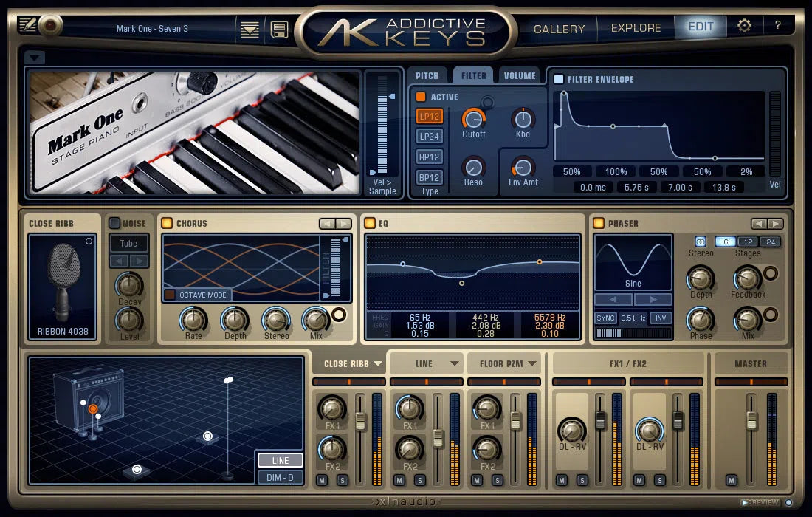Open help with the question mark icon
Image resolution: width=812 pixels, height=517 pixels.
pyautogui.click(x=779, y=24)
